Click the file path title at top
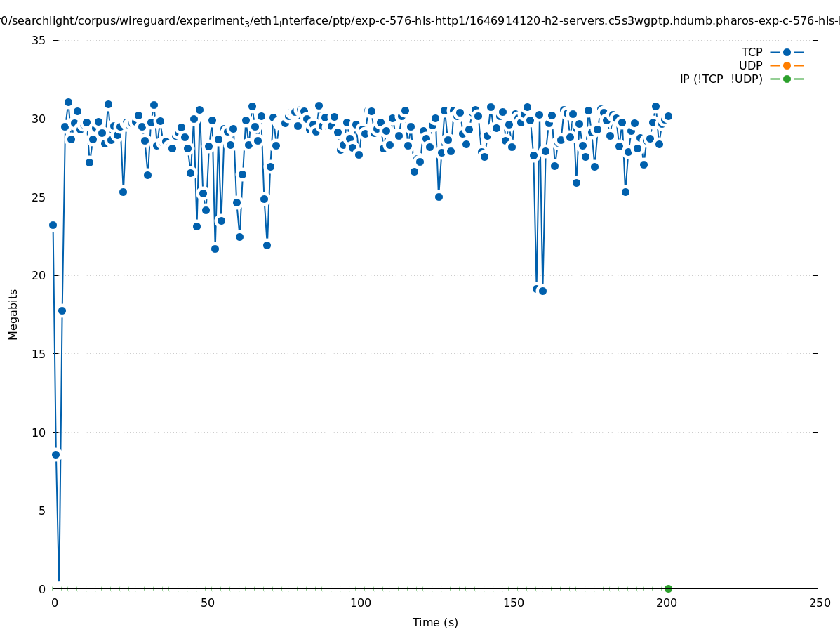The width and height of the screenshot is (840, 632). coord(420,21)
